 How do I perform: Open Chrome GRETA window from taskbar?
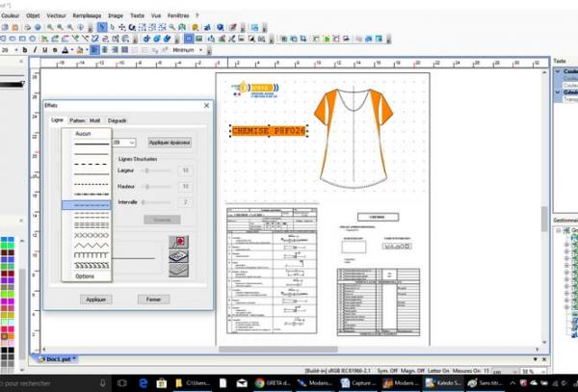(273, 383)
